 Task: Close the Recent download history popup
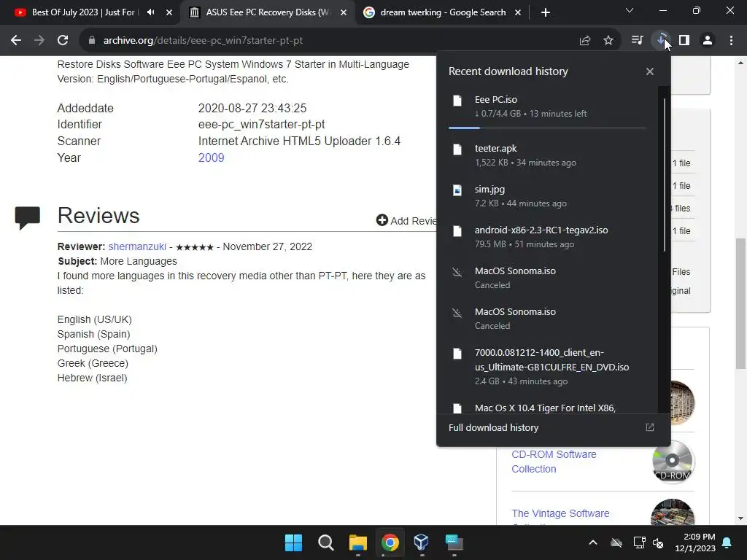pos(650,71)
